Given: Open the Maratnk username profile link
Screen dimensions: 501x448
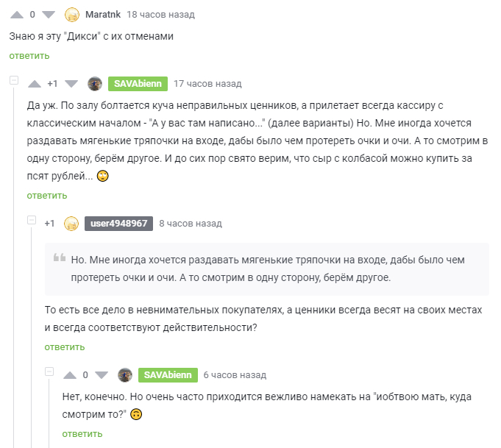Looking at the screenshot, I should (102, 15).
